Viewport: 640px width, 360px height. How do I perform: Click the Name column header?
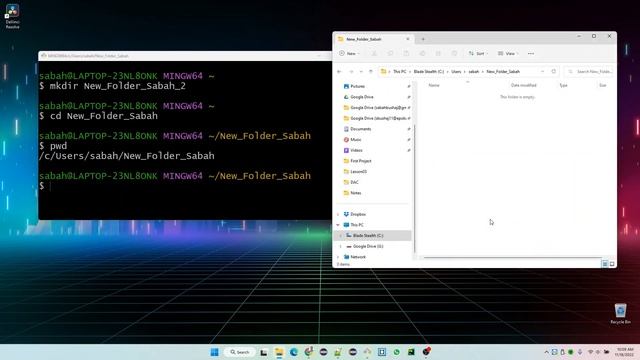tap(434, 85)
